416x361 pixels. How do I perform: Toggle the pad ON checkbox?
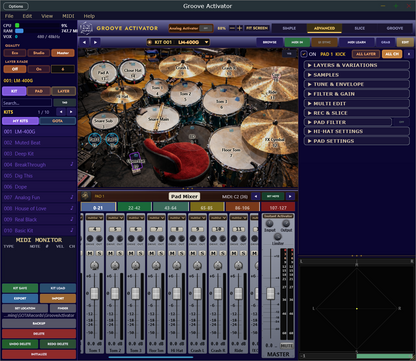point(304,54)
